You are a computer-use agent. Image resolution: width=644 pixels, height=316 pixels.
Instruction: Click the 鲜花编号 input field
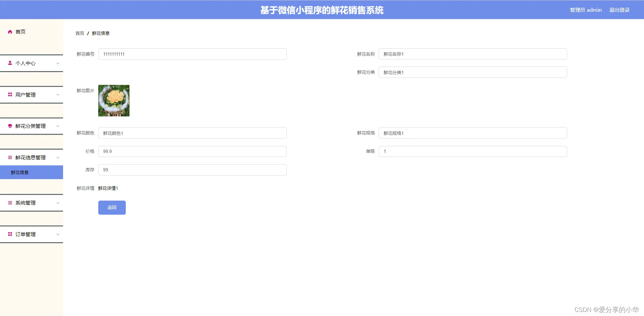tap(193, 54)
